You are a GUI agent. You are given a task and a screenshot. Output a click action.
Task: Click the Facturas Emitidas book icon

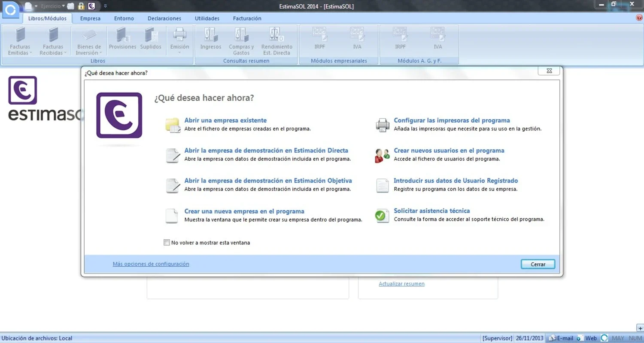(x=20, y=34)
